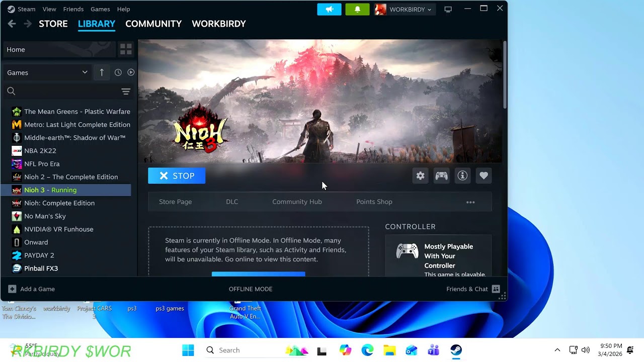The height and width of the screenshot is (362, 644).
Task: Open advanced library filter options
Action: point(126,91)
